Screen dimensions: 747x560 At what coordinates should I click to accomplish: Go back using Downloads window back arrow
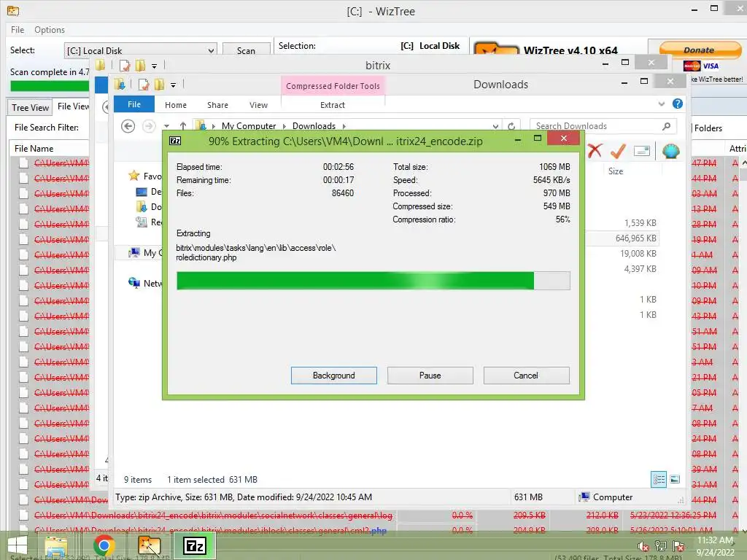pos(128,126)
